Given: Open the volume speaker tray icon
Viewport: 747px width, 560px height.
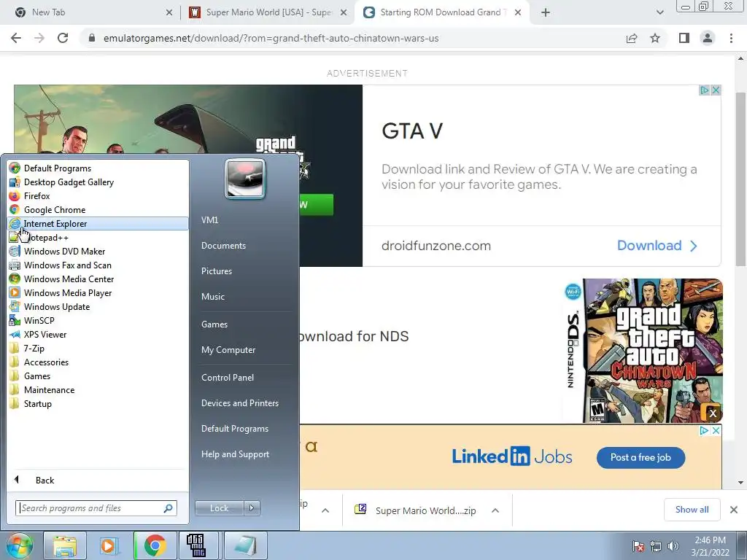Looking at the screenshot, I should (x=673, y=546).
